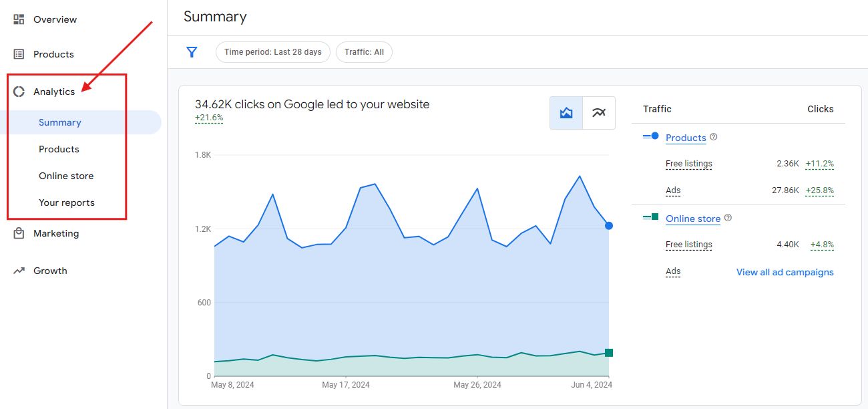Viewport: 868px width, 409px height.
Task: Open the Free listings link under Products
Action: 688,164
